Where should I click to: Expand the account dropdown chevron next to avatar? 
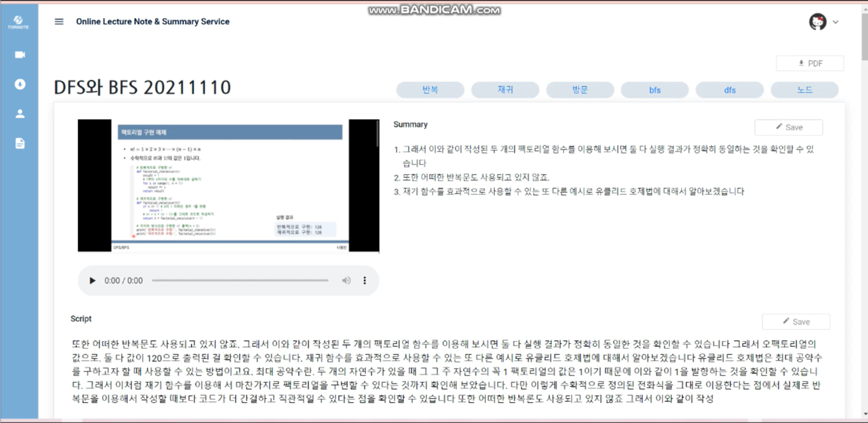pos(835,22)
